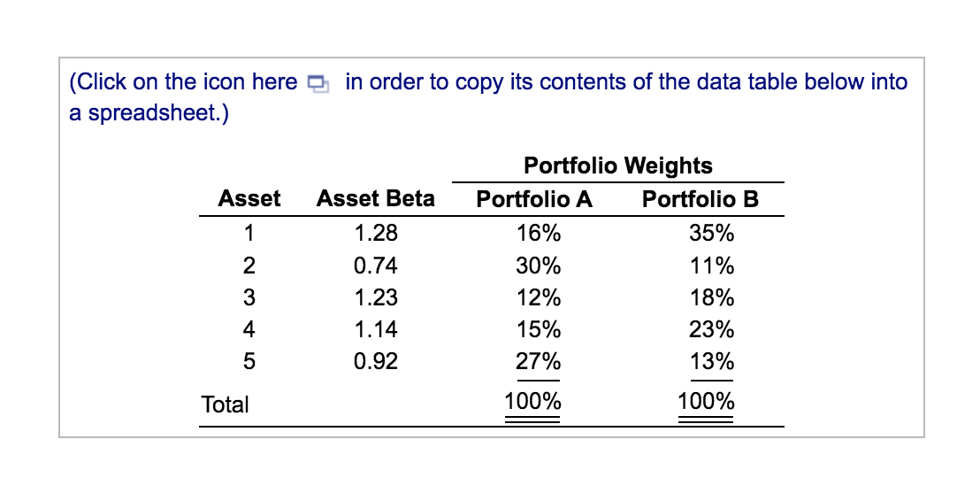980x501 pixels.
Task: Click the Portfolio B column header
Action: 700,199
